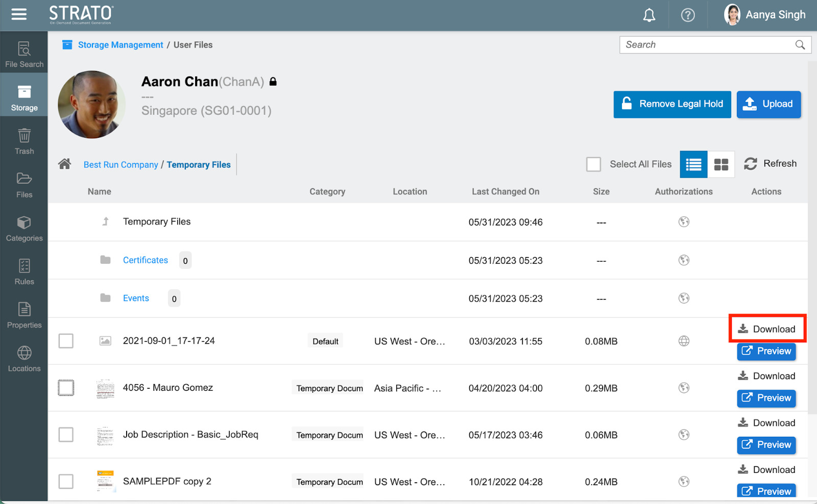The width and height of the screenshot is (817, 504).
Task: Check the box for 2021-09-01_17-17-24 file
Action: pos(66,341)
